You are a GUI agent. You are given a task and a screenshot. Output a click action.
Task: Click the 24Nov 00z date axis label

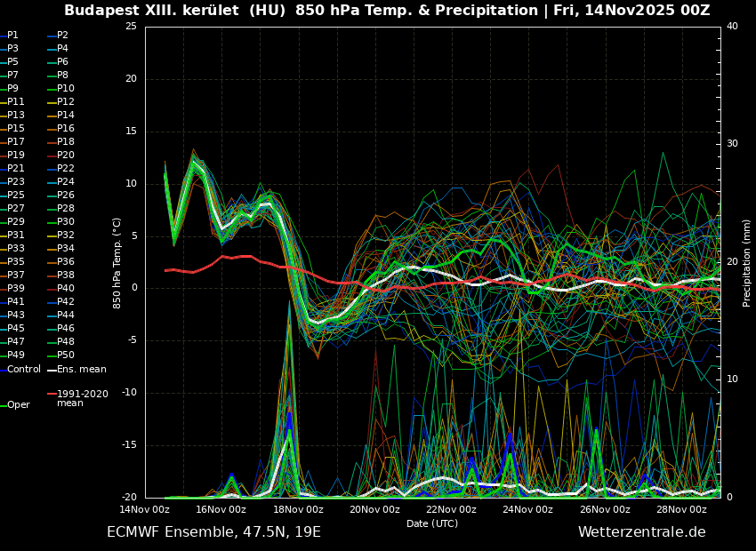[528, 509]
